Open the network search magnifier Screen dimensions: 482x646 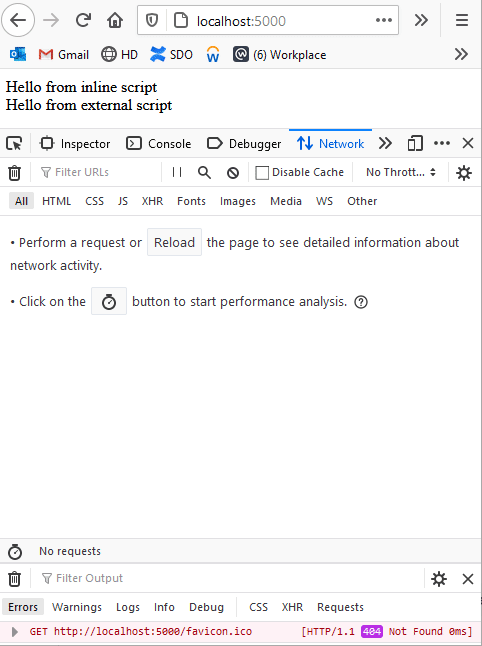(204, 172)
